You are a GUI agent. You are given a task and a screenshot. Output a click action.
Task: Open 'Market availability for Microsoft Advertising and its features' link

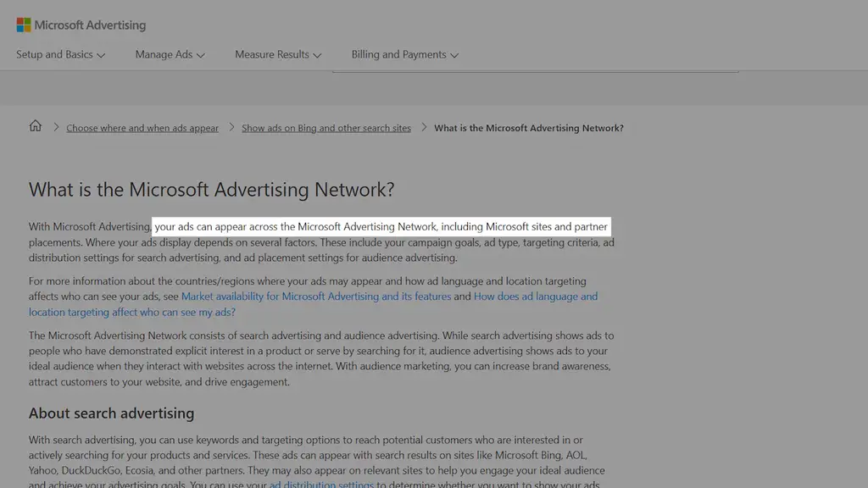(316, 297)
